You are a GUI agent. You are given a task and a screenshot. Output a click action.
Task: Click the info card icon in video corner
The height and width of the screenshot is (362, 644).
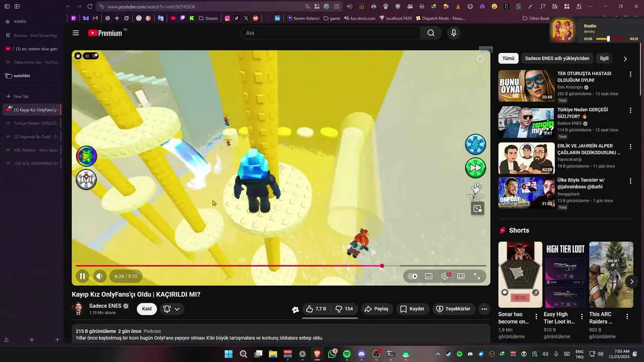(480, 59)
